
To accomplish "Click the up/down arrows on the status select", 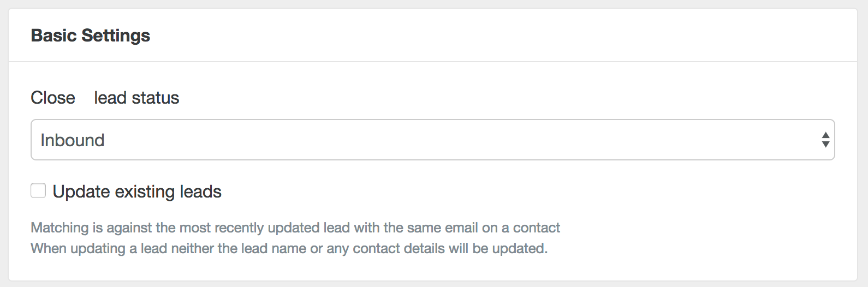I will [825, 140].
